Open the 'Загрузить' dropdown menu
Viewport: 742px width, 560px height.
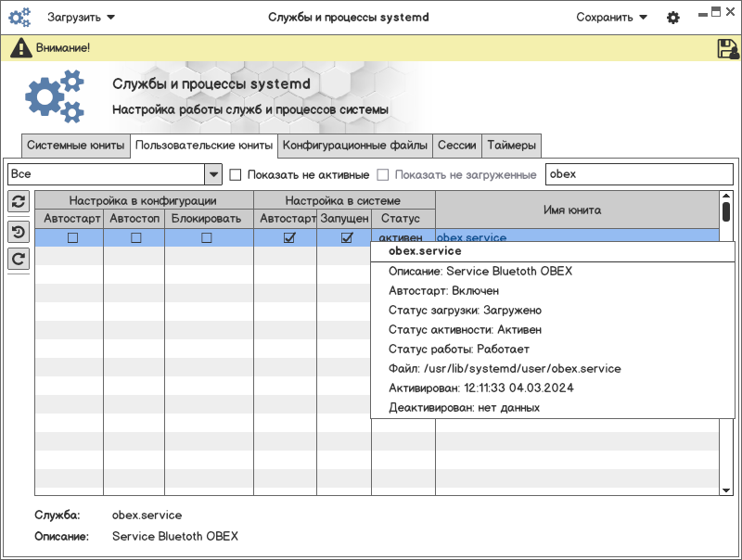(82, 18)
